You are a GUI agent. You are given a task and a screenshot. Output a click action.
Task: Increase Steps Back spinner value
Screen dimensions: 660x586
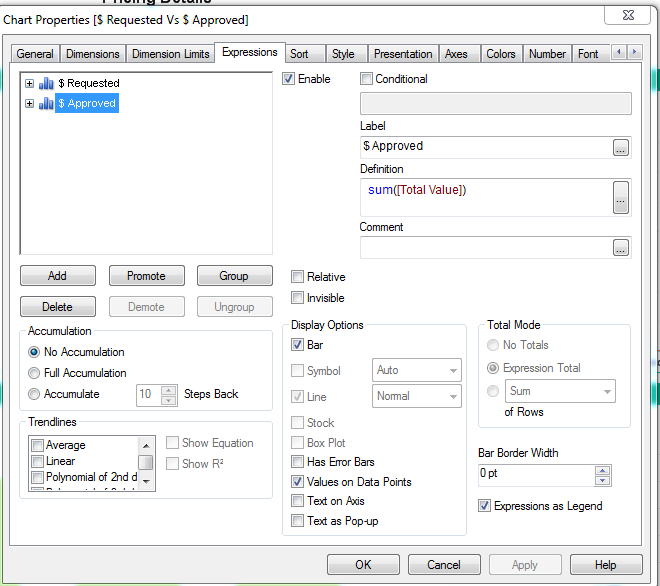click(169, 390)
